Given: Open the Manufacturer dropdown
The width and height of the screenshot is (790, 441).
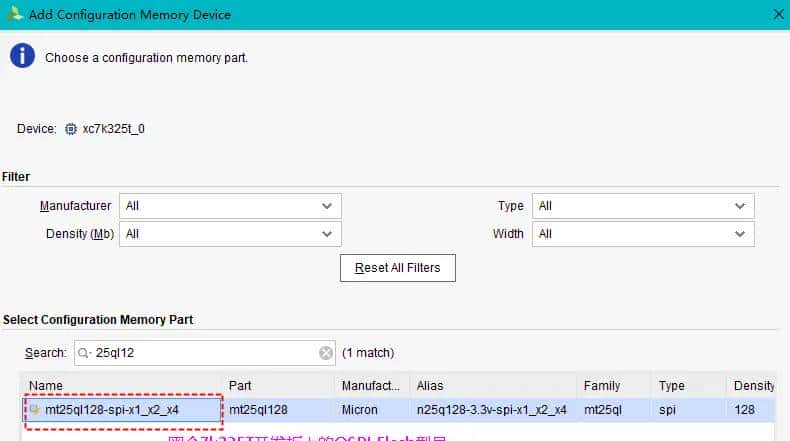Looking at the screenshot, I should point(230,206).
